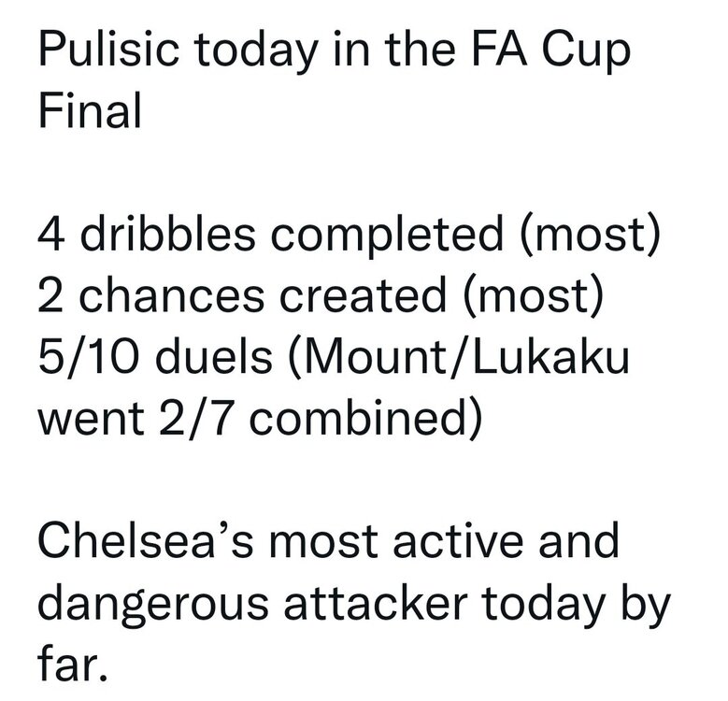
Task: Click the "4 dribbles completed" line
Action: 270,233
